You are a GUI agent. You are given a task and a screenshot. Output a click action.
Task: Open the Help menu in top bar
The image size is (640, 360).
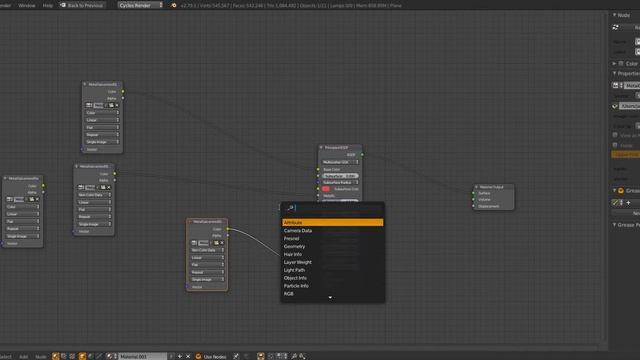[48, 5]
